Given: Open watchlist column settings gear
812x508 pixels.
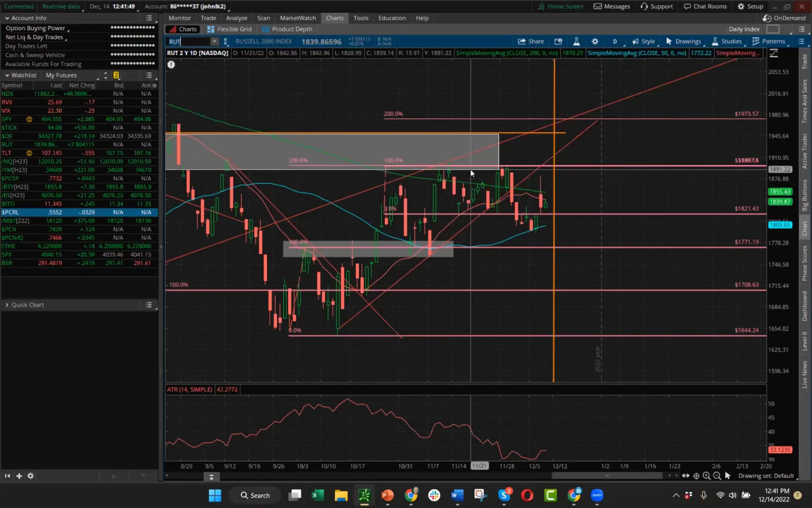Looking at the screenshot, I should 155,86.
